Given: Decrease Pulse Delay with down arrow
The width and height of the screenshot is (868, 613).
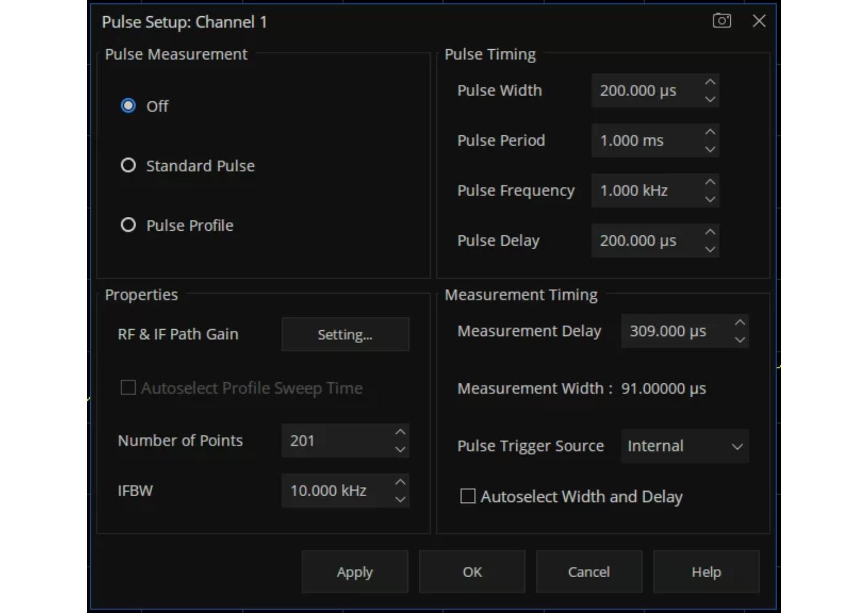Looking at the screenshot, I should [x=710, y=249].
